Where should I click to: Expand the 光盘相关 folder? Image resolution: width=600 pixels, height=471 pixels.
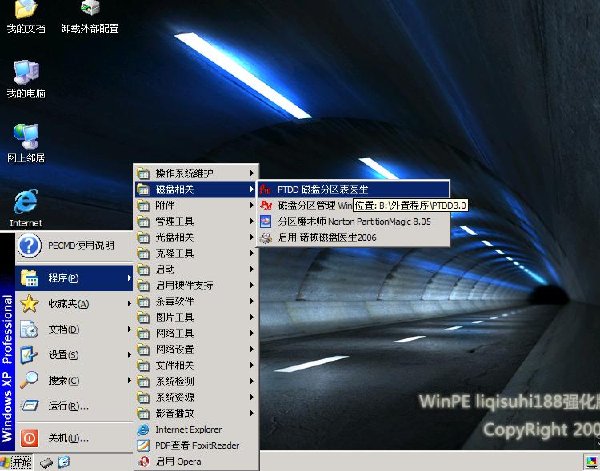click(x=196, y=238)
